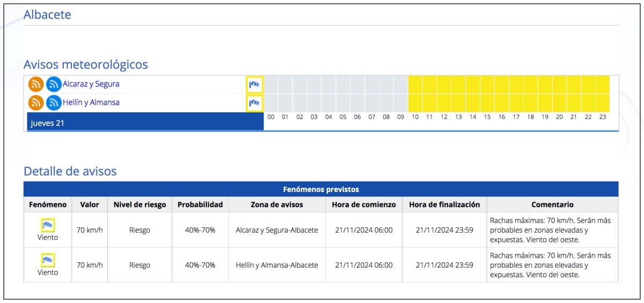Click Viento icon in Hellín y Almansa-Albacete detail row
The height and width of the screenshot is (303, 644).
(48, 260)
